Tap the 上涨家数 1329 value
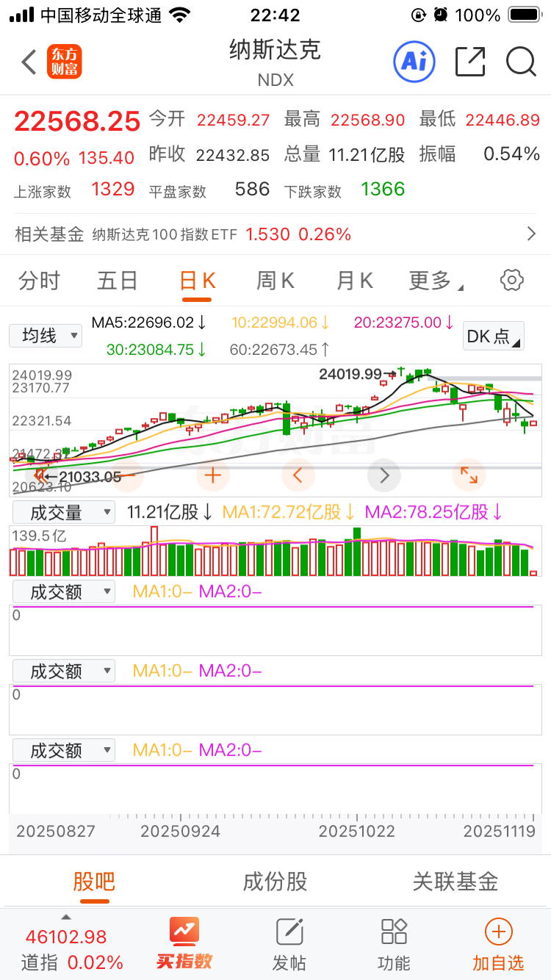 coord(113,190)
